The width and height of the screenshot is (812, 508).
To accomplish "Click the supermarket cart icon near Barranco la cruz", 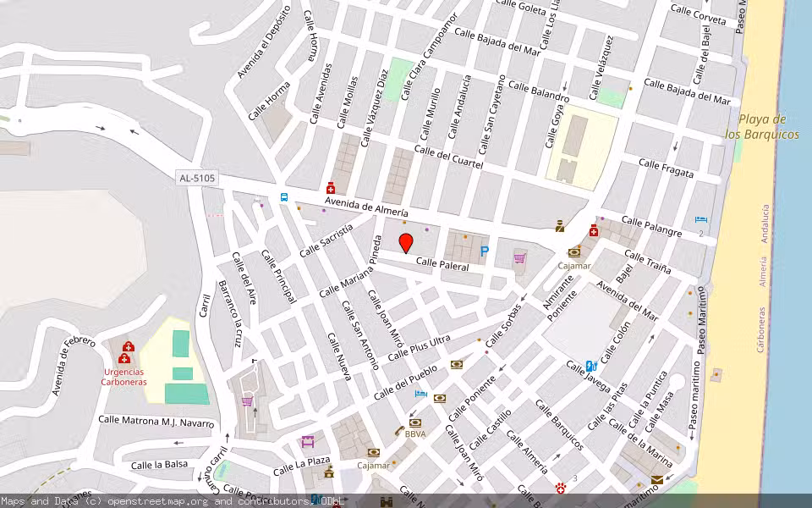I will click(247, 401).
